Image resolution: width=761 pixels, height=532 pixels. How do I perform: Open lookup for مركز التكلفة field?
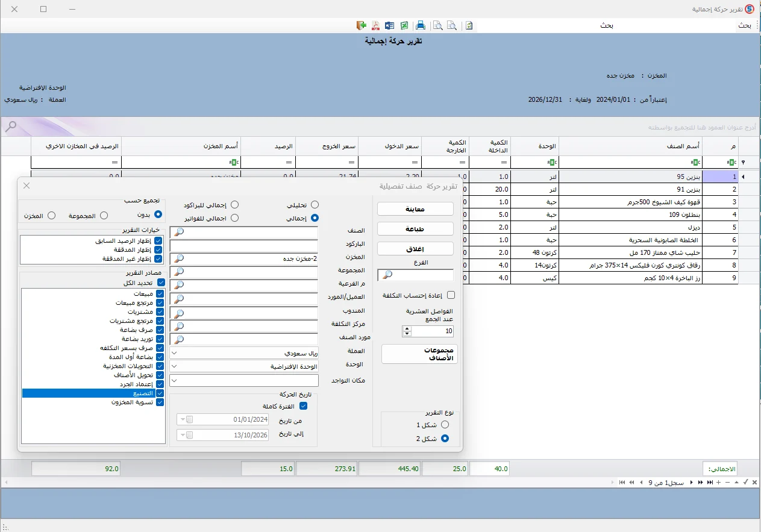(178, 326)
